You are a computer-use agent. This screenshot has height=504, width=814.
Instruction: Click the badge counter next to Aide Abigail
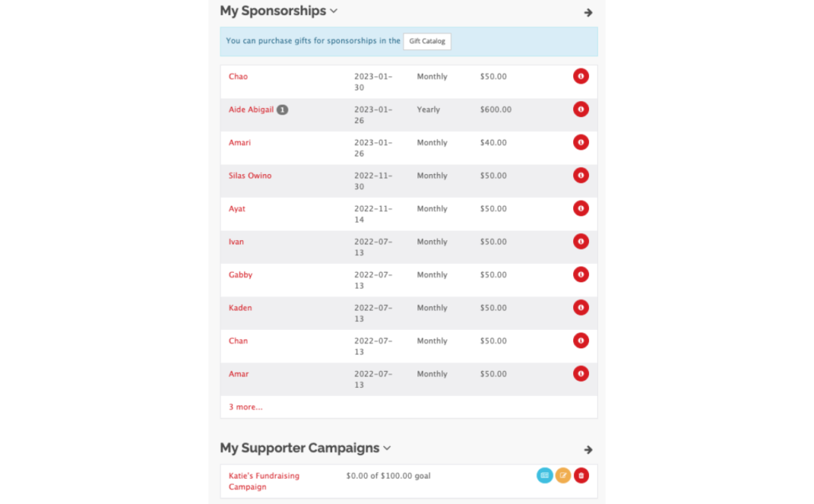(284, 109)
